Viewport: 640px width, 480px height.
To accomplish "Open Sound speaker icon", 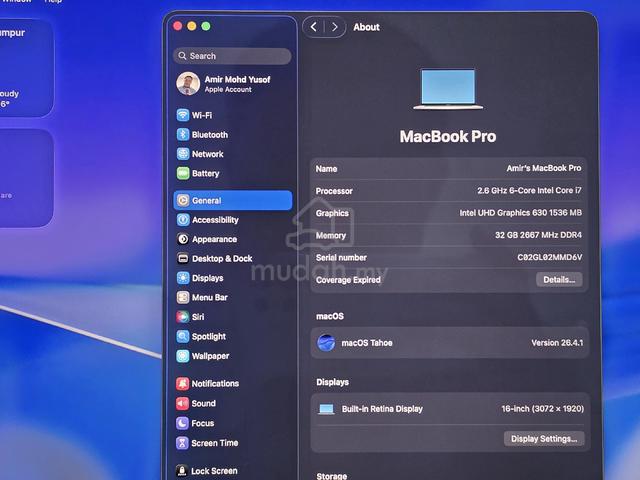I will [x=182, y=403].
